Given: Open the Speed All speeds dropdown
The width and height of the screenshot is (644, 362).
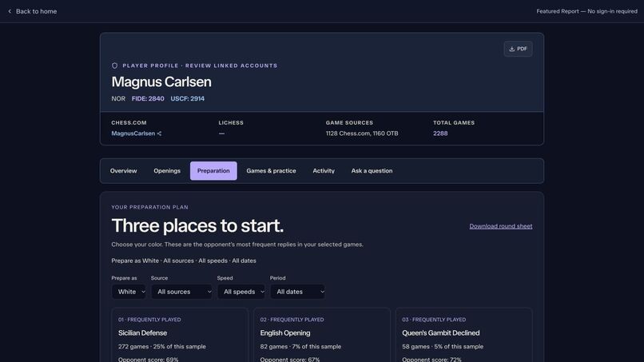Looking at the screenshot, I should click(x=241, y=292).
